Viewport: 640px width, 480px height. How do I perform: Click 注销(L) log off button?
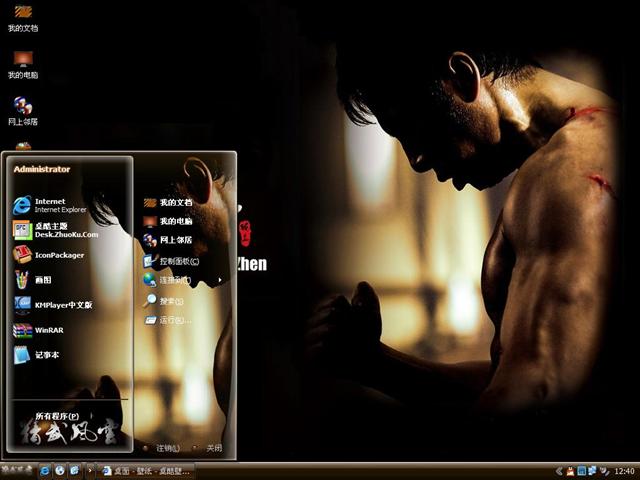pos(162,448)
